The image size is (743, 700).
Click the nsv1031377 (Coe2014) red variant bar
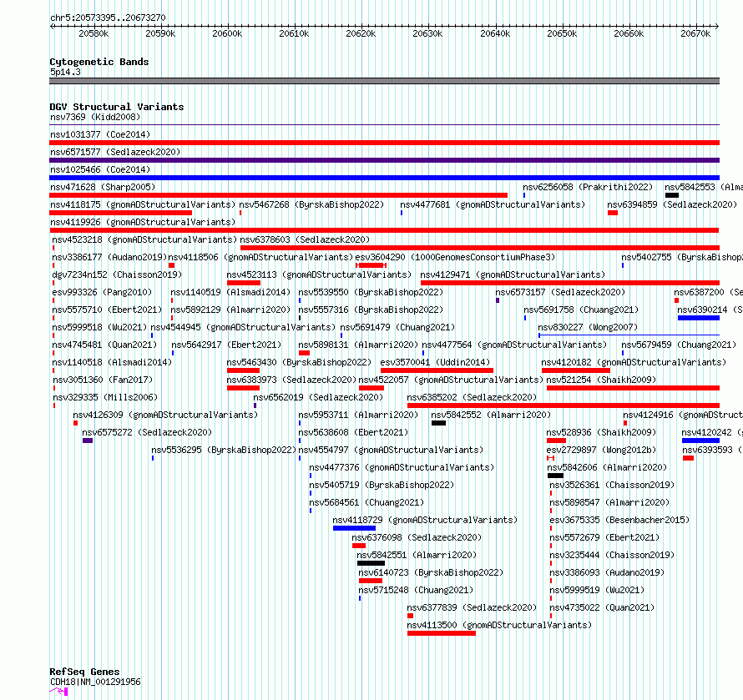(x=384, y=143)
